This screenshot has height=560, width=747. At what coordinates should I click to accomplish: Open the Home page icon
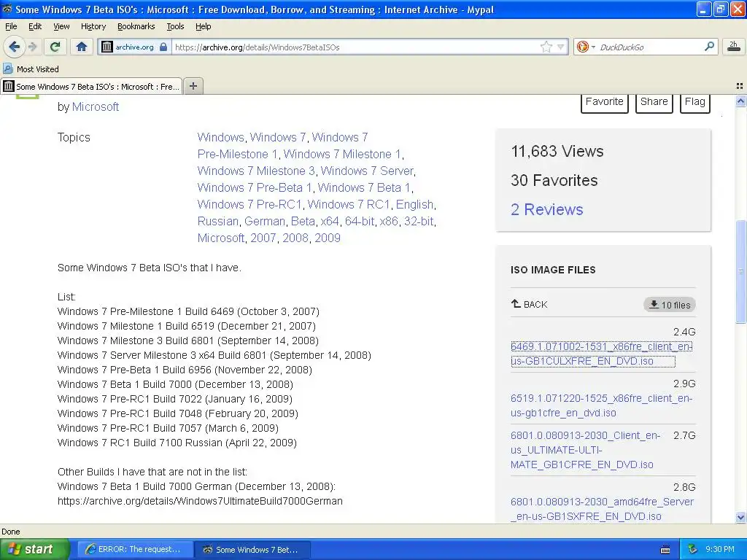82,47
